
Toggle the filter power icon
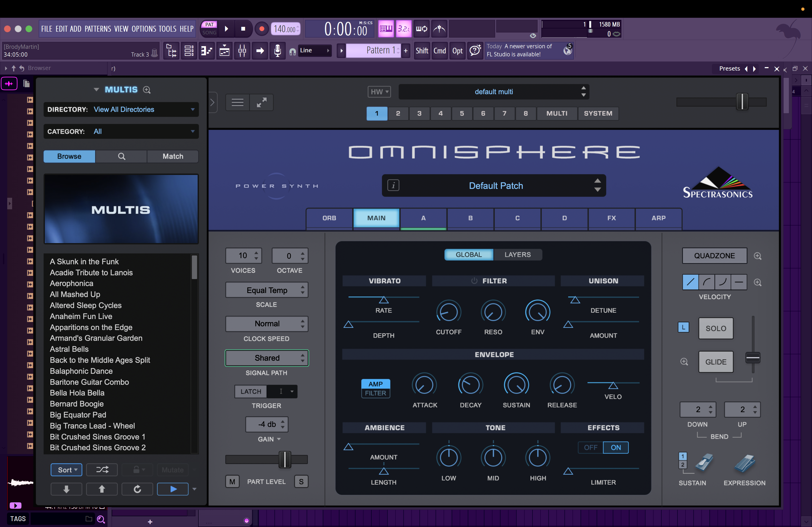pos(474,281)
